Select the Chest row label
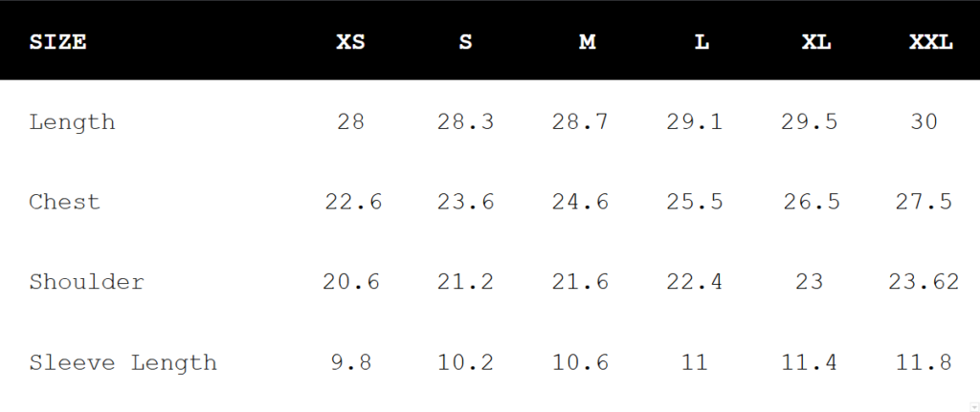The width and height of the screenshot is (980, 412). [64, 203]
